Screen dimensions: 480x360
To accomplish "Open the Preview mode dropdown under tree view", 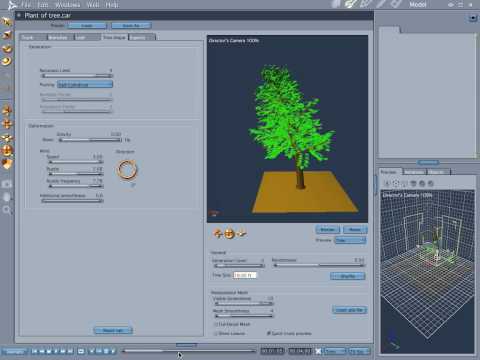I will [x=350, y=240].
